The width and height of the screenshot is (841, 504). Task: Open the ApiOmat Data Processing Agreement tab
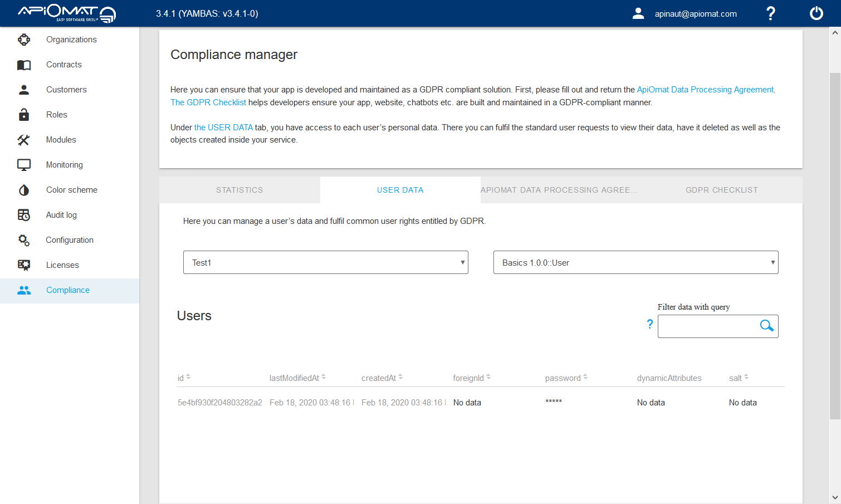tap(561, 190)
